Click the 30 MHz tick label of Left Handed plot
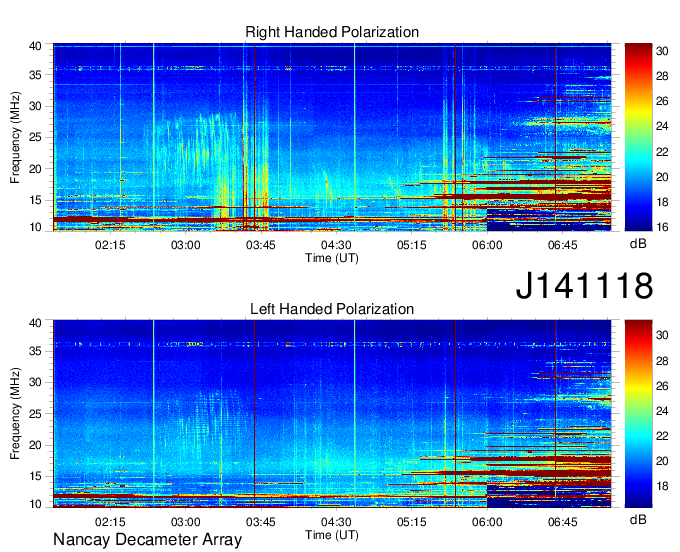680x552 pixels. pos(35,382)
